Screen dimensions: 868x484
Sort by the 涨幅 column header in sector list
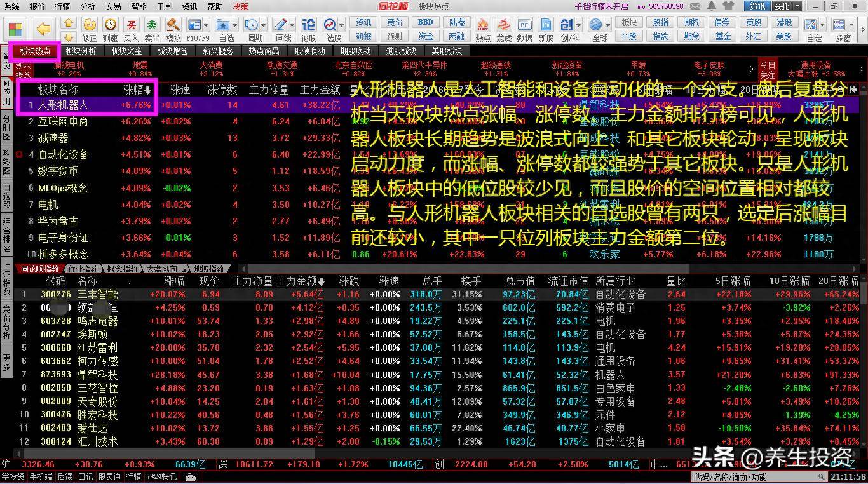(x=137, y=90)
